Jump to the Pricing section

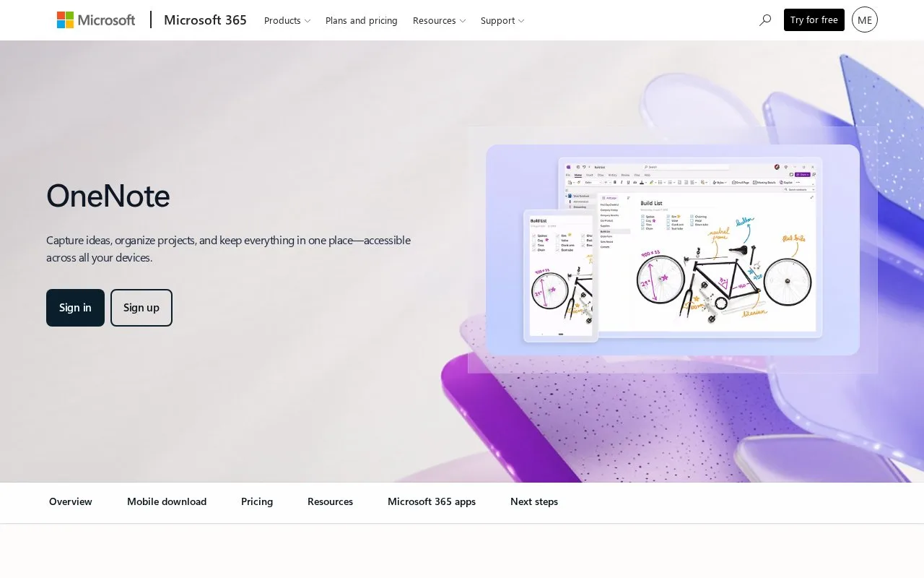point(257,501)
